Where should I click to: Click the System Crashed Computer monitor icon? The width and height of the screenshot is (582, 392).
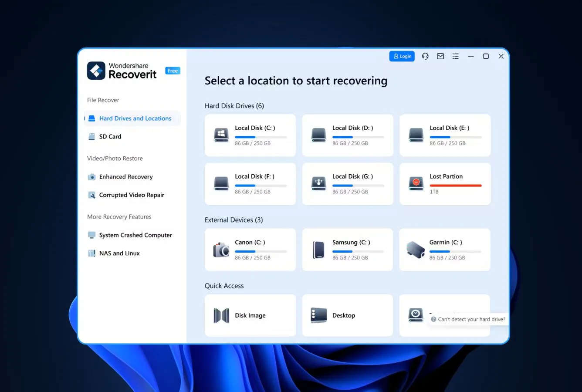coord(92,235)
